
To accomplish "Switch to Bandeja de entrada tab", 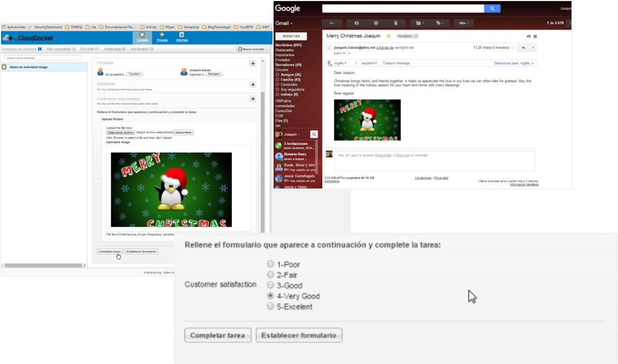I will [x=22, y=49].
